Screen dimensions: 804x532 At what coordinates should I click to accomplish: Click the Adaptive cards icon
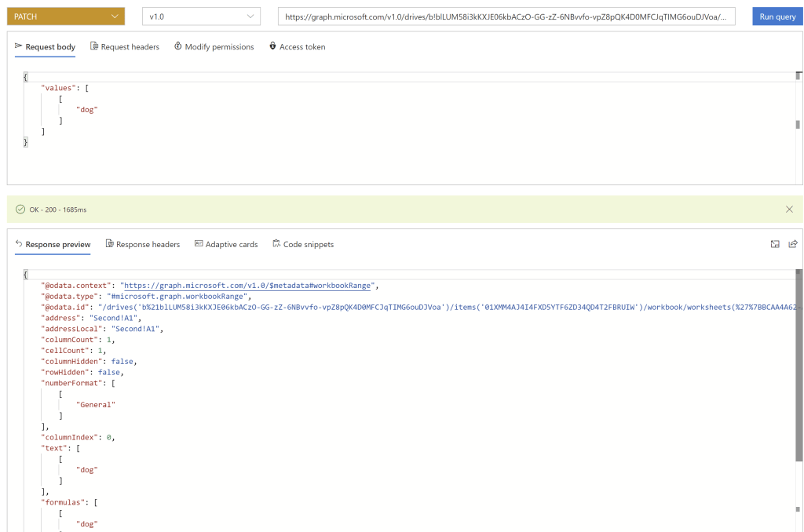[x=199, y=244]
